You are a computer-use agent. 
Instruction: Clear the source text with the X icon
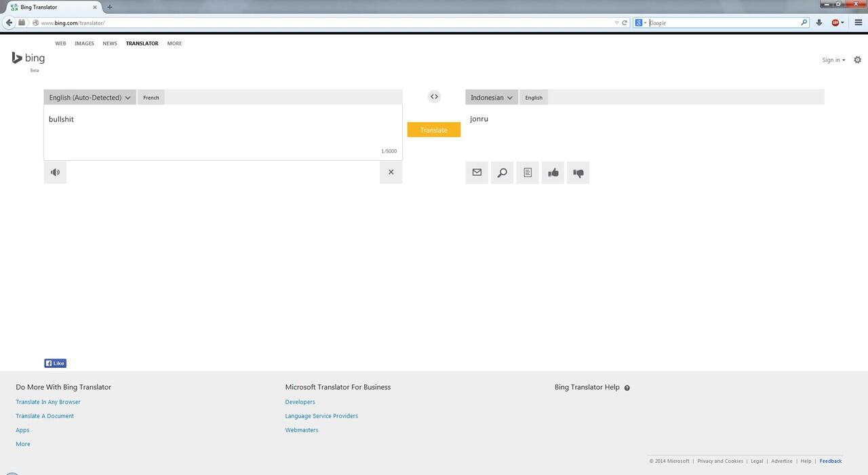click(x=391, y=172)
